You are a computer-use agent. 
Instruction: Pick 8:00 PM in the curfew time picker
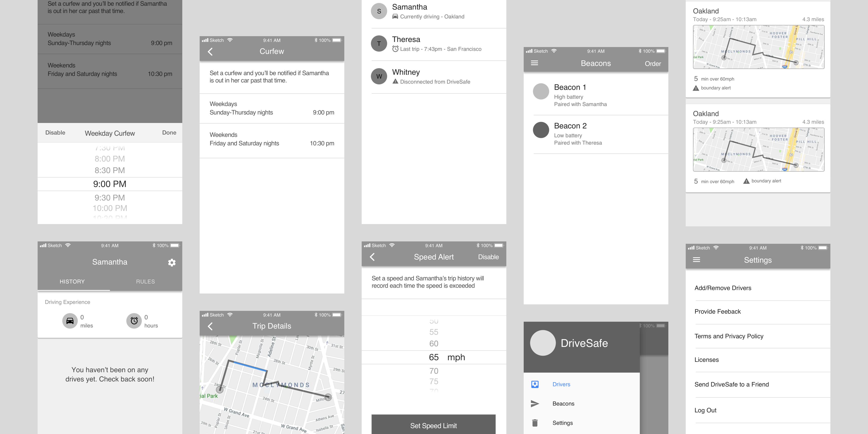110,159
